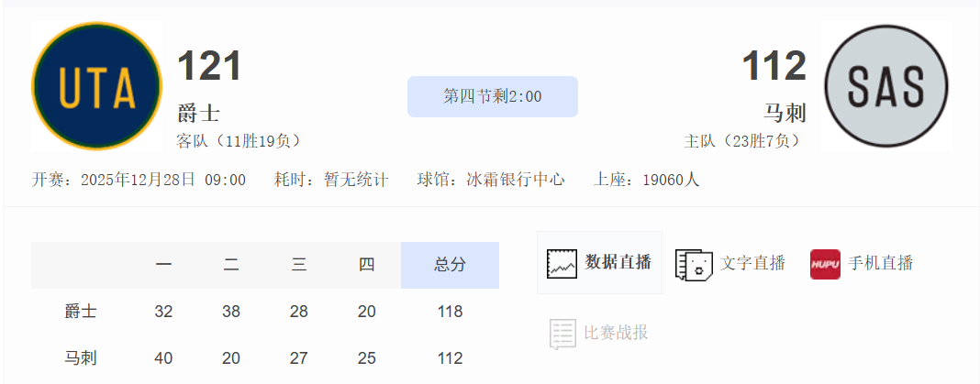Click the 爵士 row label in table
The height and width of the screenshot is (384, 980).
(x=81, y=312)
